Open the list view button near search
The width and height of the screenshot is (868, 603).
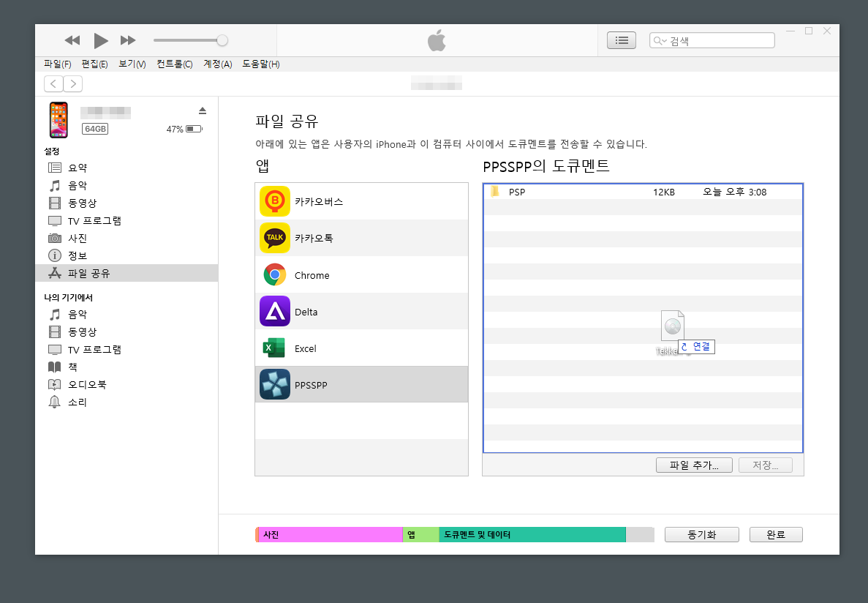622,40
